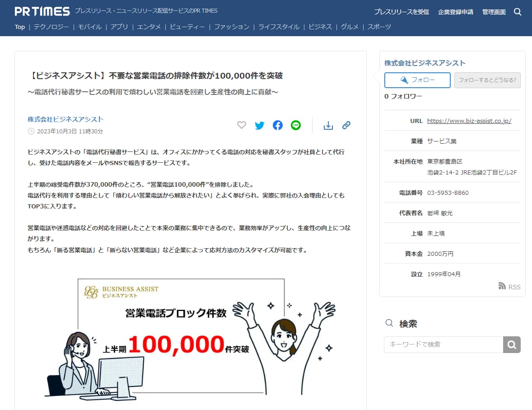Open フォローするとどうなる? help

point(487,80)
